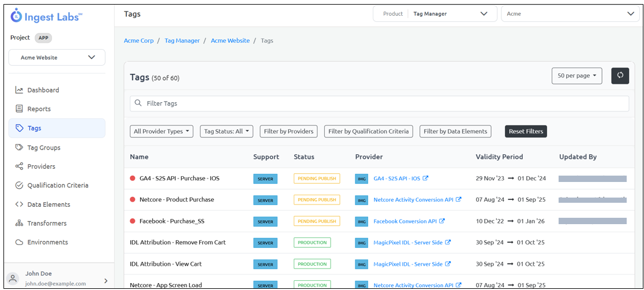Open the Acme Website project dropdown

coord(57,58)
